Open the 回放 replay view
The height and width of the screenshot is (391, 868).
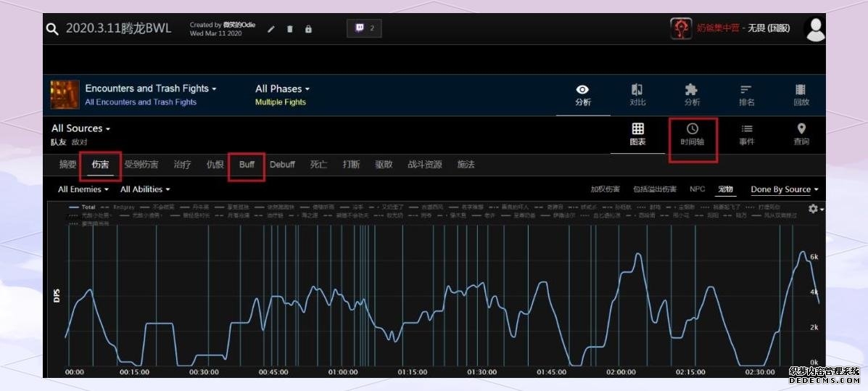tap(801, 95)
